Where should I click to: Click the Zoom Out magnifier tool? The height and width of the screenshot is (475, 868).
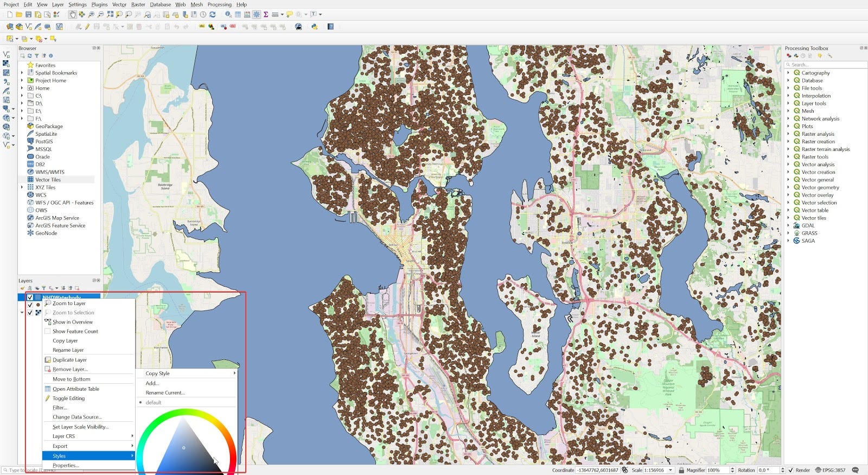100,15
